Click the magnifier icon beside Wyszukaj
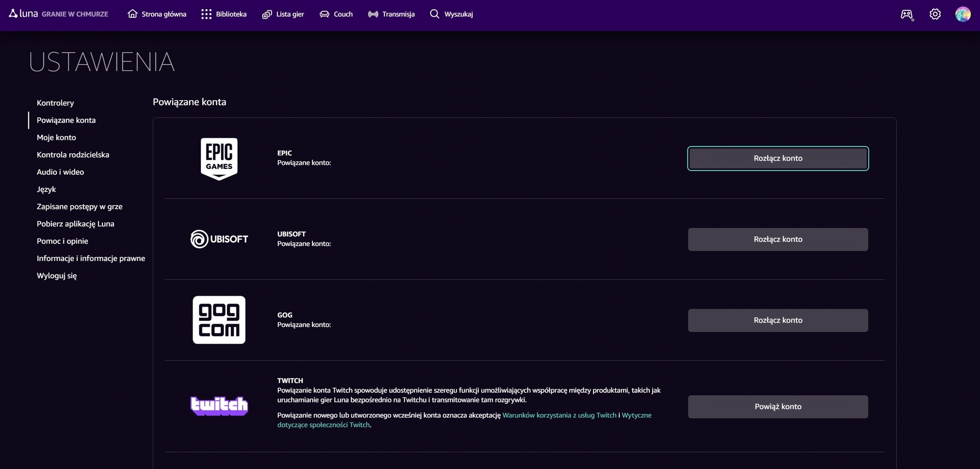This screenshot has height=469, width=980. point(435,14)
